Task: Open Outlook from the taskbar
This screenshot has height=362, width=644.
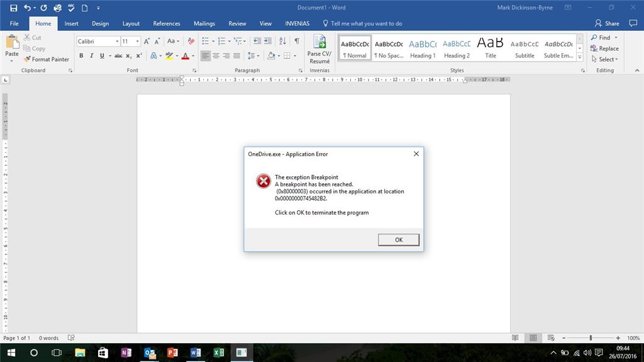Action: click(150, 353)
